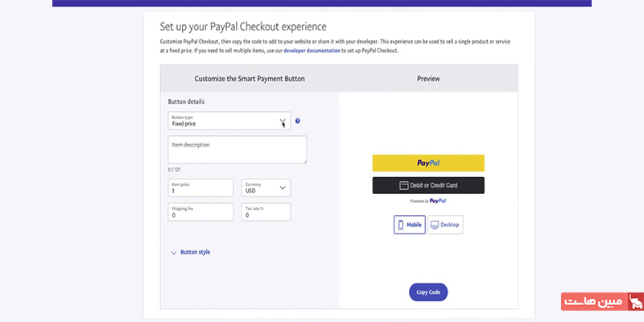Image resolution: width=644 pixels, height=322 pixels.
Task: Click the card icon on Debit button
Action: point(404,186)
